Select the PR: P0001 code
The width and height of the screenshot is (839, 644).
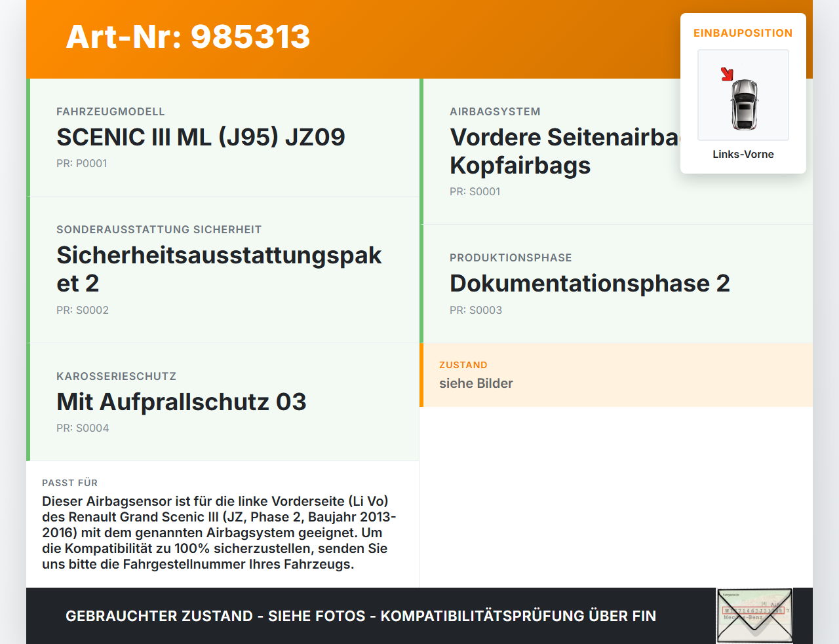point(83,163)
